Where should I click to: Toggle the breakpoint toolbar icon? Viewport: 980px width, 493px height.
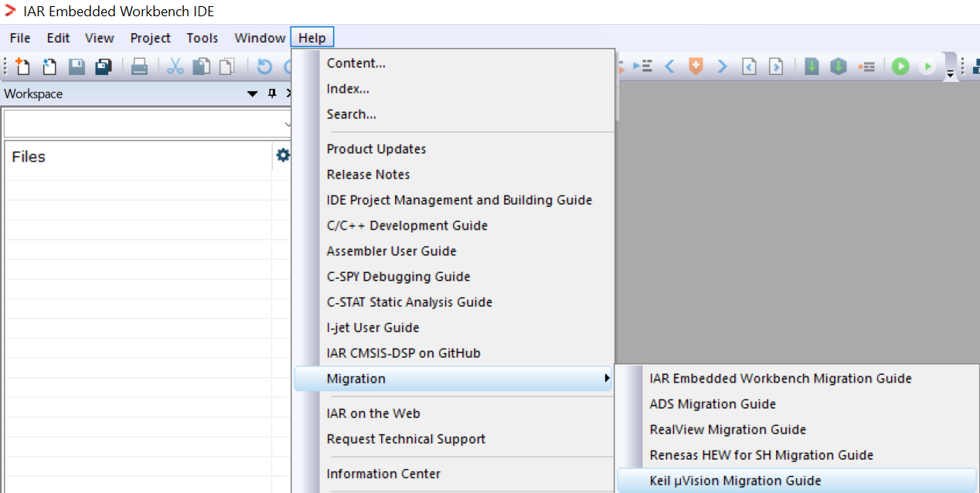(x=866, y=67)
